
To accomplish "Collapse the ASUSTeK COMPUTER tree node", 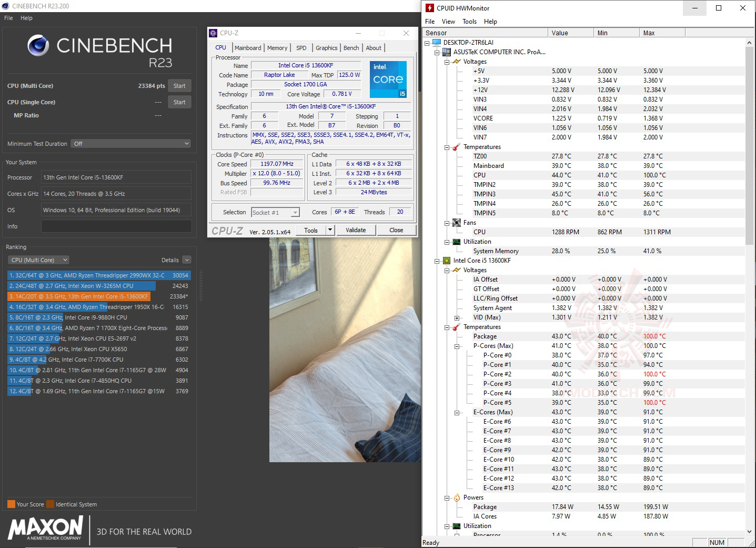I will [437, 52].
